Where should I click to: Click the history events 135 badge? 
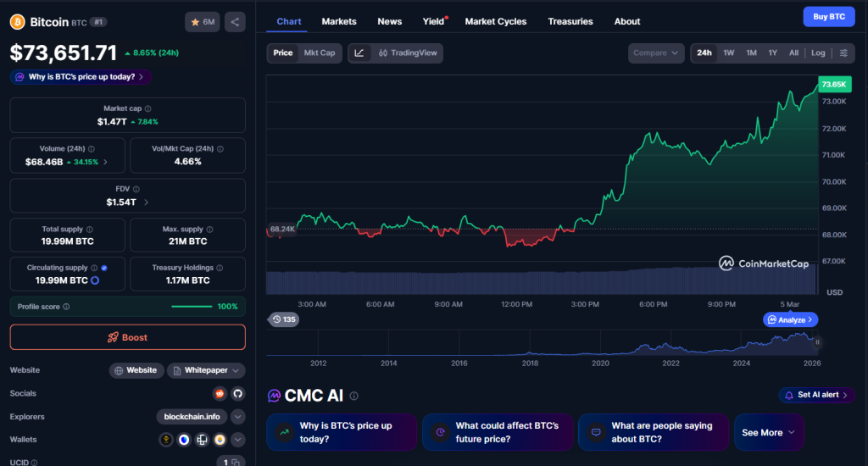(284, 319)
